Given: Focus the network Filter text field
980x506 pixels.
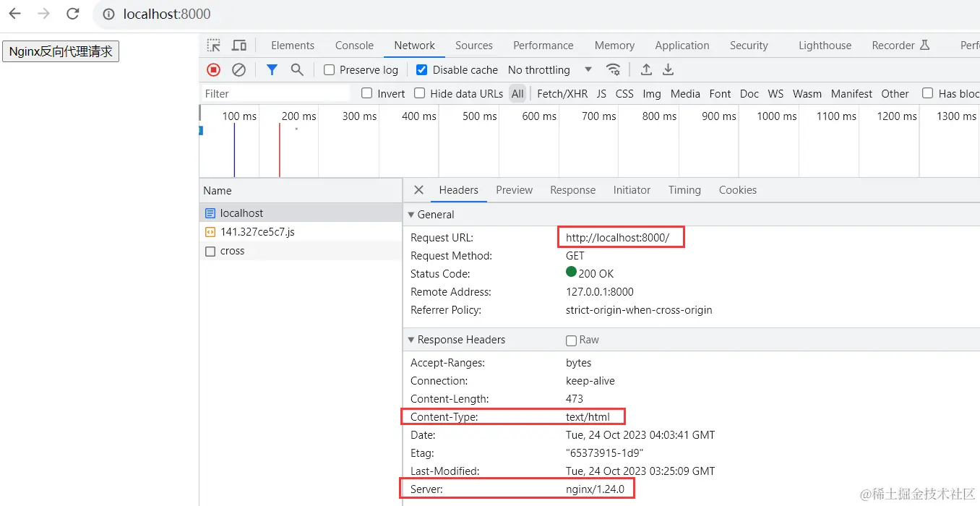Looking at the screenshot, I should pyautogui.click(x=276, y=93).
